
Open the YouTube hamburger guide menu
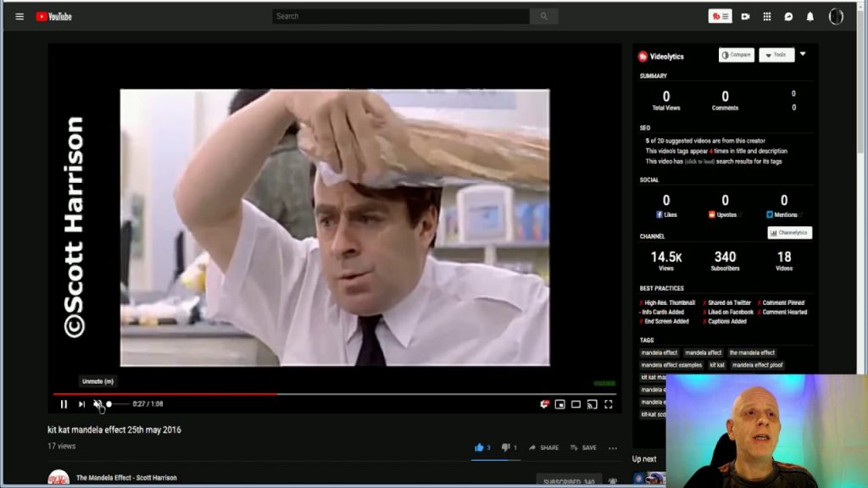pos(19,17)
